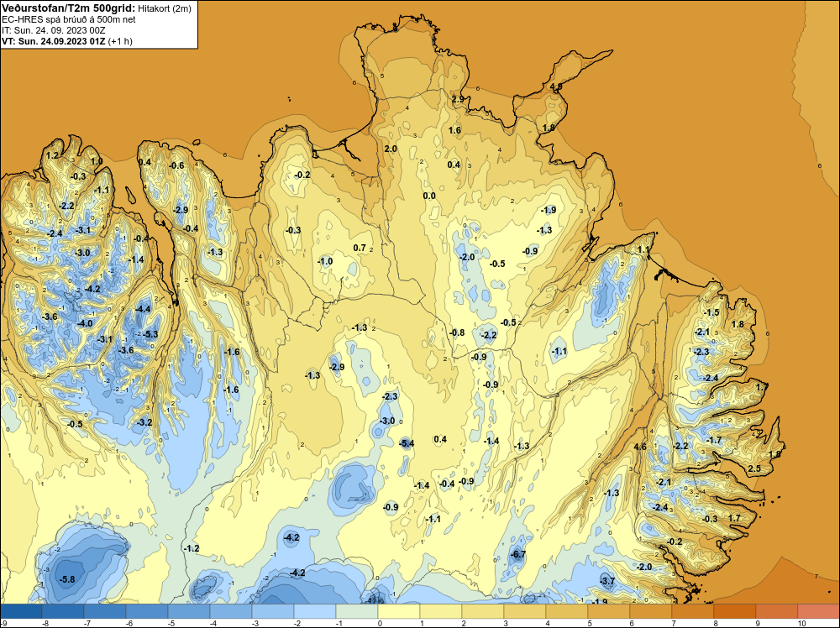Click the '10' tick label on the color scale
The width and height of the screenshot is (840, 628).
pyautogui.click(x=801, y=623)
